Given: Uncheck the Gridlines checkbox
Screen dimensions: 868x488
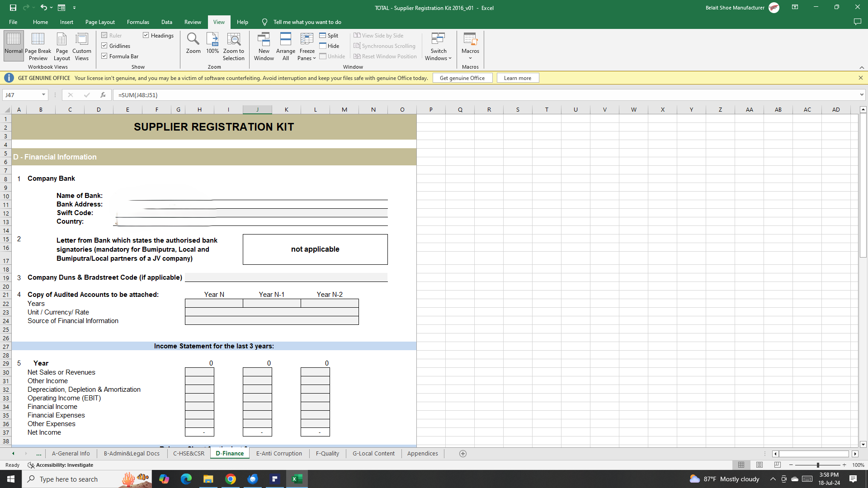Looking at the screenshot, I should (104, 46).
